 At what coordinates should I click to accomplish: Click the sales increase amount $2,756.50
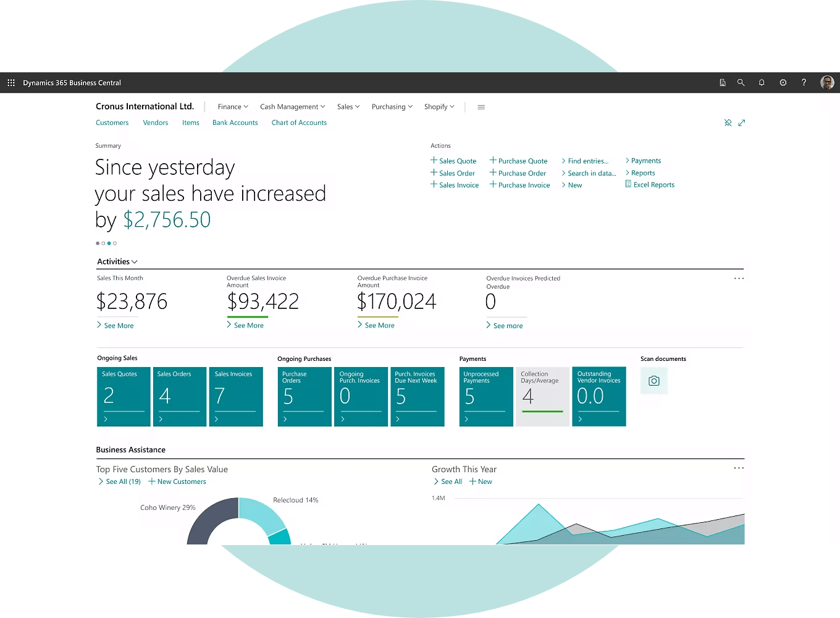(167, 220)
